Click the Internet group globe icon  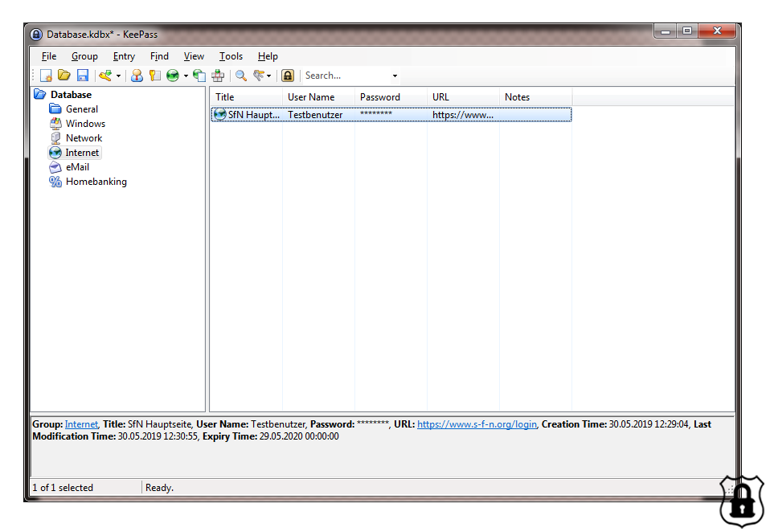click(55, 153)
